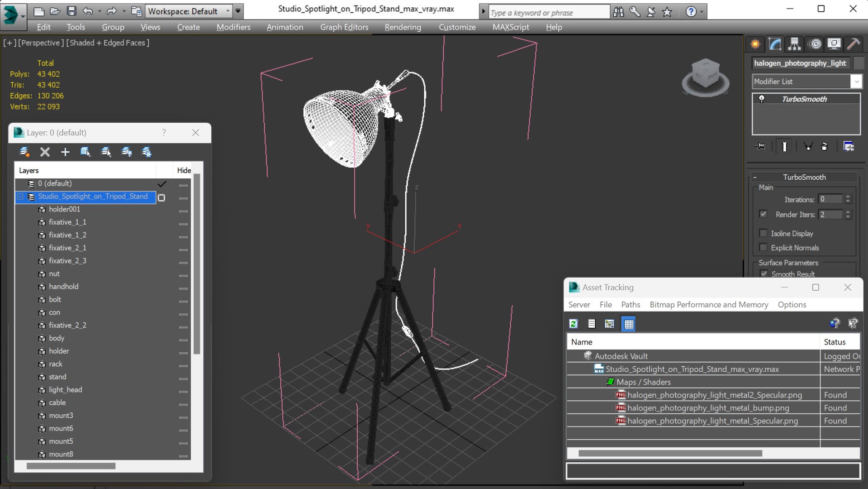
Task: Click the Save file icon
Action: [71, 11]
